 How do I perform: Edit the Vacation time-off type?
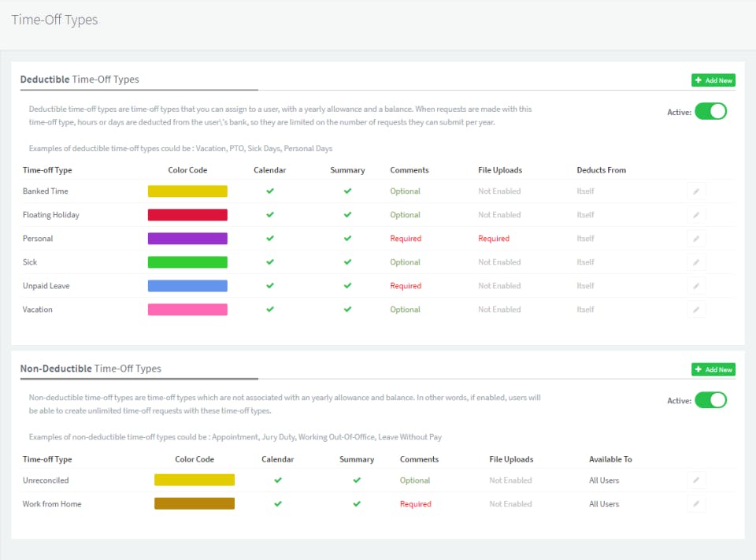pyautogui.click(x=696, y=310)
